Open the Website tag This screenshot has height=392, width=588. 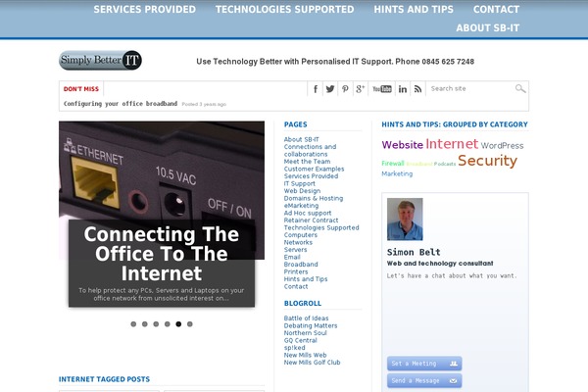click(403, 145)
